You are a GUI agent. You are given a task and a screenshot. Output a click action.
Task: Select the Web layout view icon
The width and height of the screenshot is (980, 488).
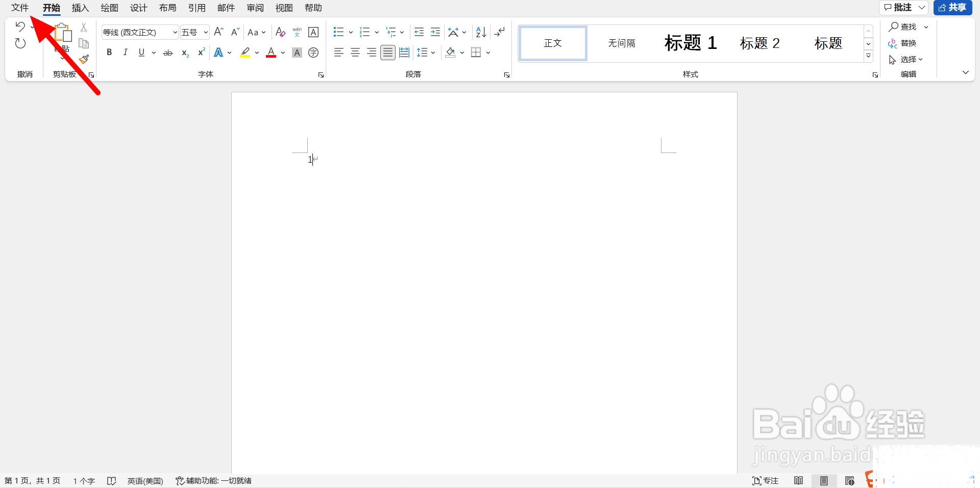850,480
